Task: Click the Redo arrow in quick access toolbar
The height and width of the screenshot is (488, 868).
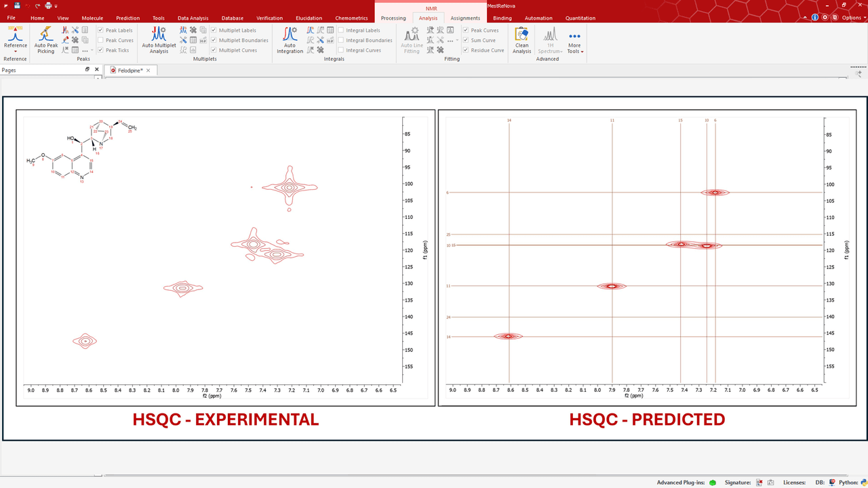Action: (x=38, y=5)
